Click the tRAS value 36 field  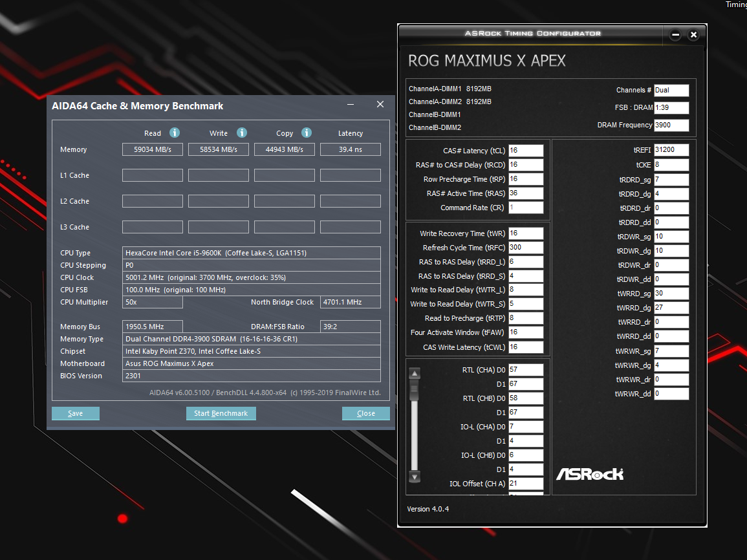coord(526,193)
